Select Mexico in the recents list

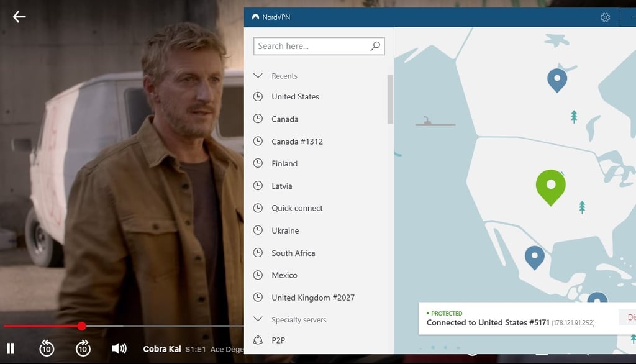point(284,275)
